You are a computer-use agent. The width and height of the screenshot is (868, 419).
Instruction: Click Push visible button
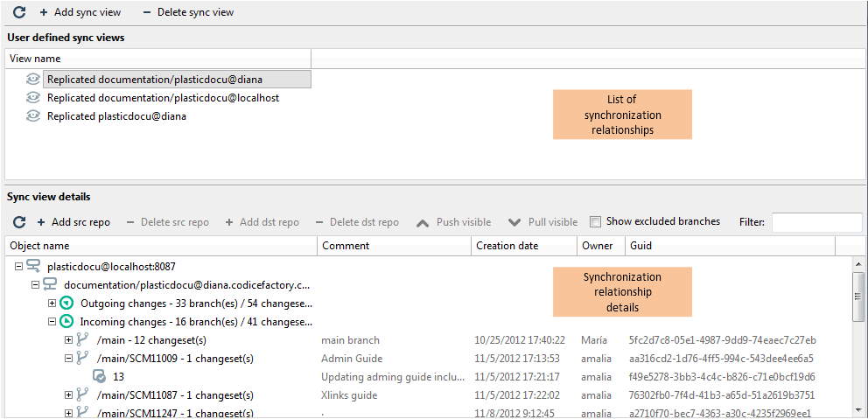click(453, 222)
